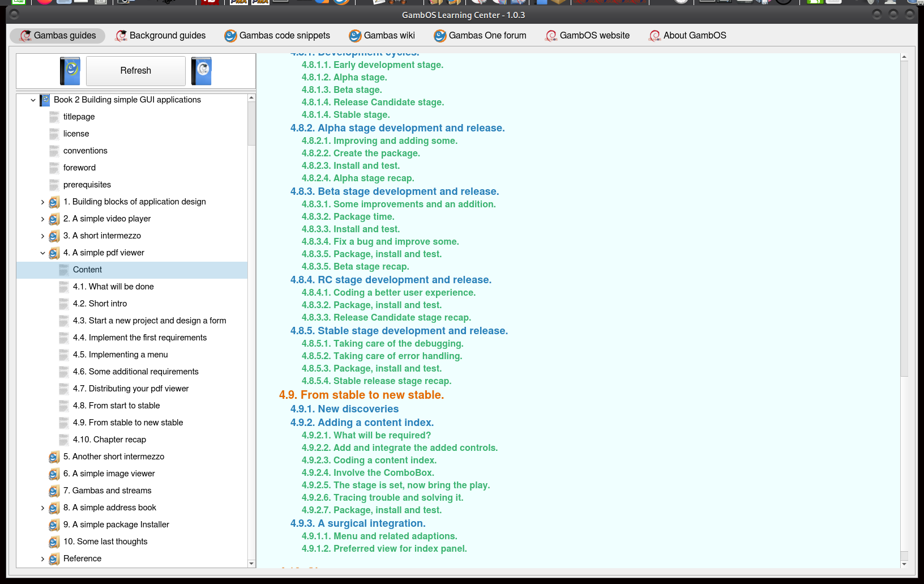This screenshot has width=924, height=584.
Task: Click the Gambas guides book icon left of Refresh
Action: coord(70,70)
